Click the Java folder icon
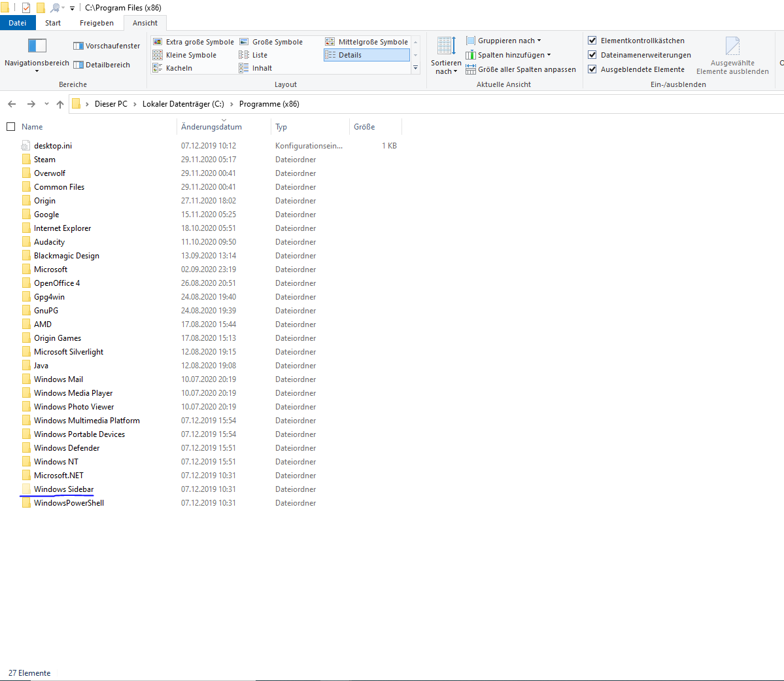This screenshot has width=784, height=681. tap(26, 365)
